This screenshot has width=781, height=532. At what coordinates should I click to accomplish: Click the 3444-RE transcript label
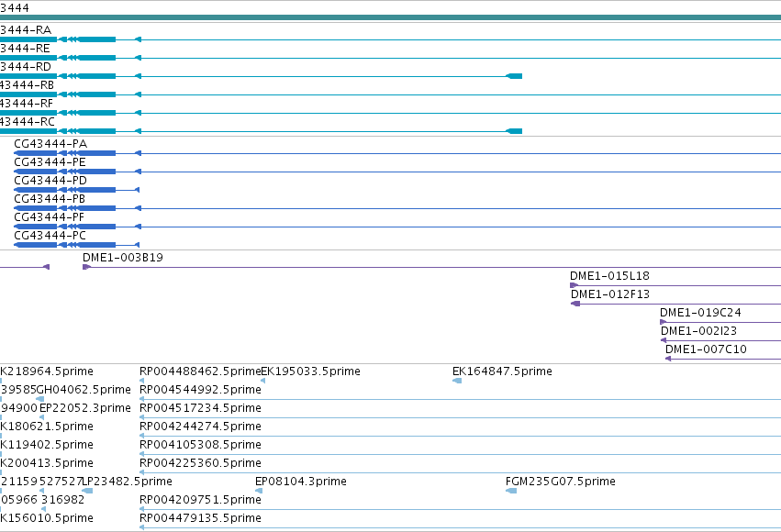pyautogui.click(x=25, y=49)
